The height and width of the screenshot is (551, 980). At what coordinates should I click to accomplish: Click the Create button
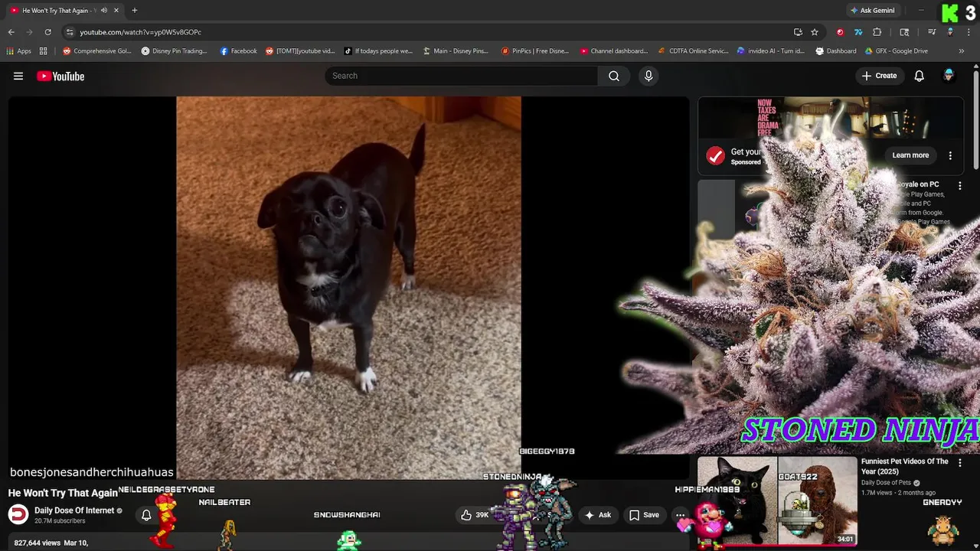coord(879,76)
